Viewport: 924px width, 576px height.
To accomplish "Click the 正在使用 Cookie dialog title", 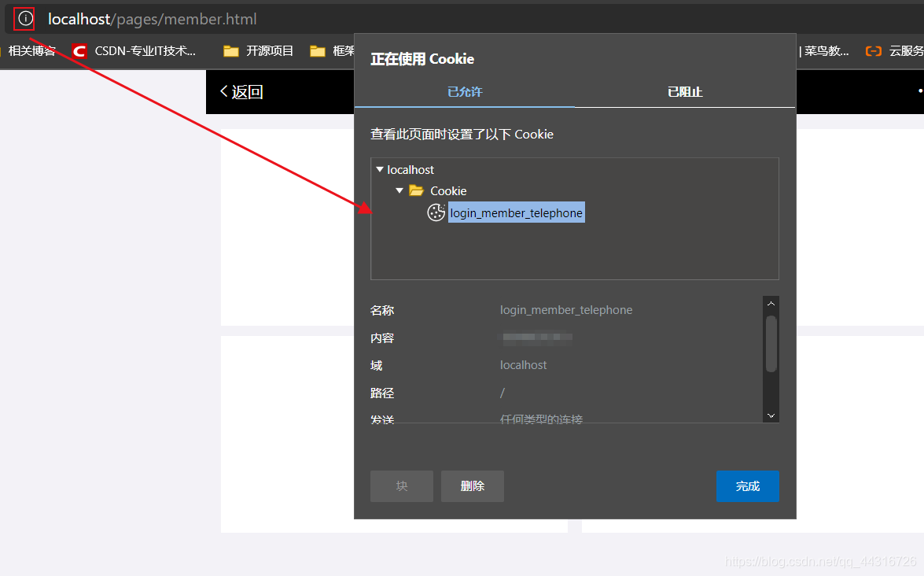I will point(422,59).
